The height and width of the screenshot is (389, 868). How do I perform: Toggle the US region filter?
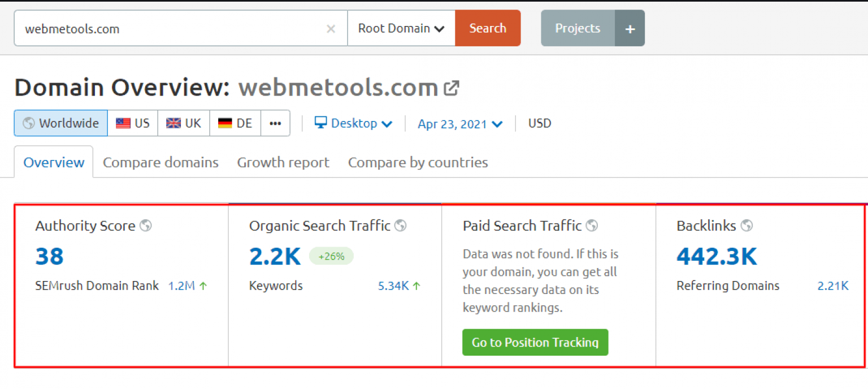point(132,123)
